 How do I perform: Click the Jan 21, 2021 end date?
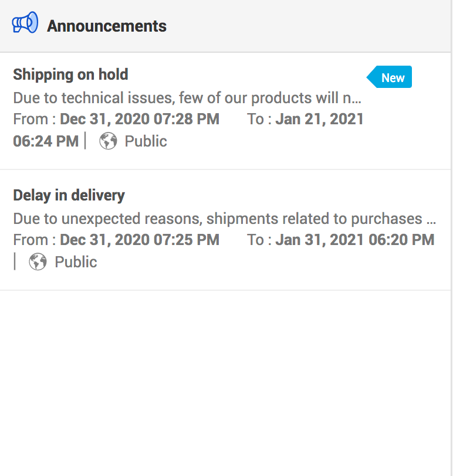point(320,120)
